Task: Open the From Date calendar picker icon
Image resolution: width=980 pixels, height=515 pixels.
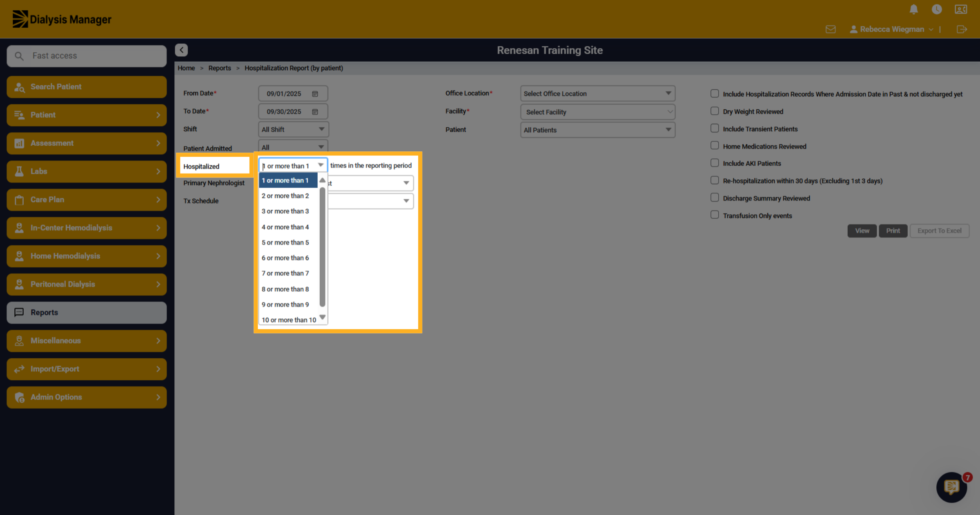Action: pos(315,94)
